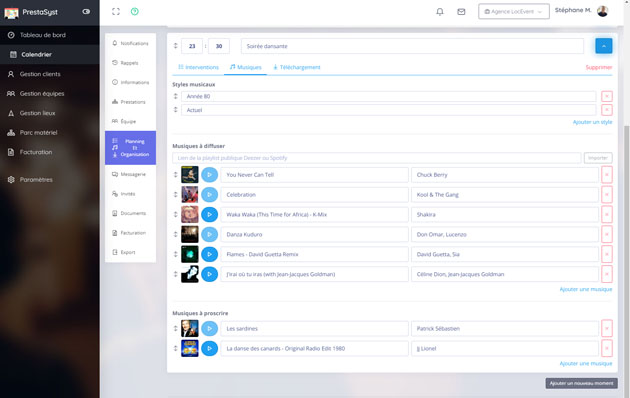Select Notifications in event side menu
This screenshot has height=398, width=630.
131,43
